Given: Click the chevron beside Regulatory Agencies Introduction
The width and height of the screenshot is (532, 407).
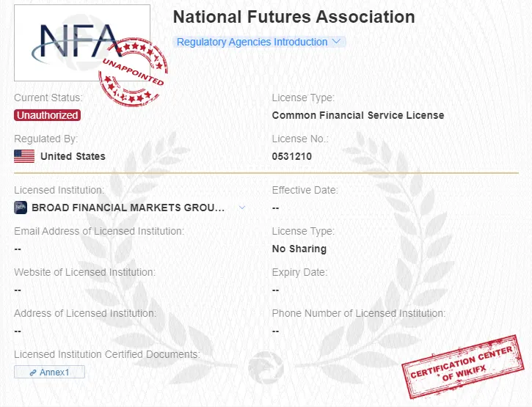Looking at the screenshot, I should (337, 42).
